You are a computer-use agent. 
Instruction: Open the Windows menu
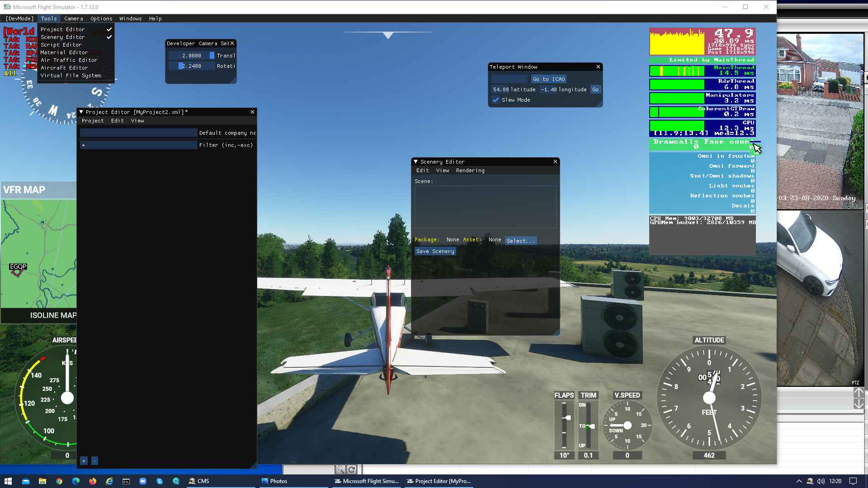pyautogui.click(x=131, y=19)
